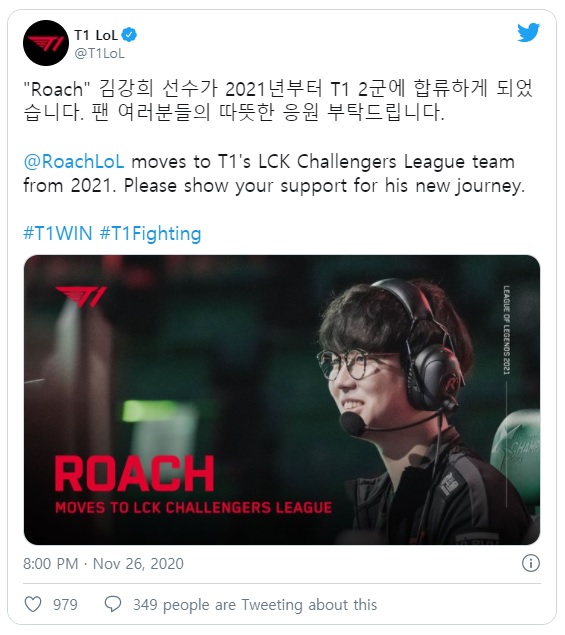The height and width of the screenshot is (635, 565).
Task: Open the #T1Fighting hashtag
Action: pos(150,234)
